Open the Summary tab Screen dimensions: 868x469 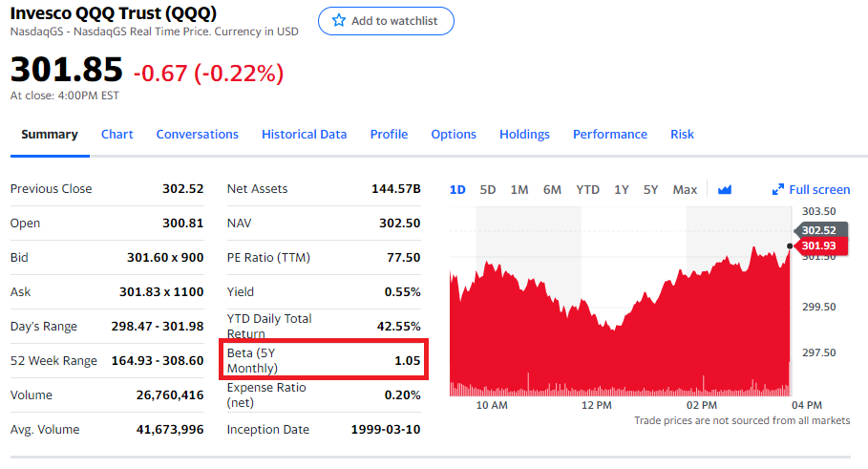(50, 135)
